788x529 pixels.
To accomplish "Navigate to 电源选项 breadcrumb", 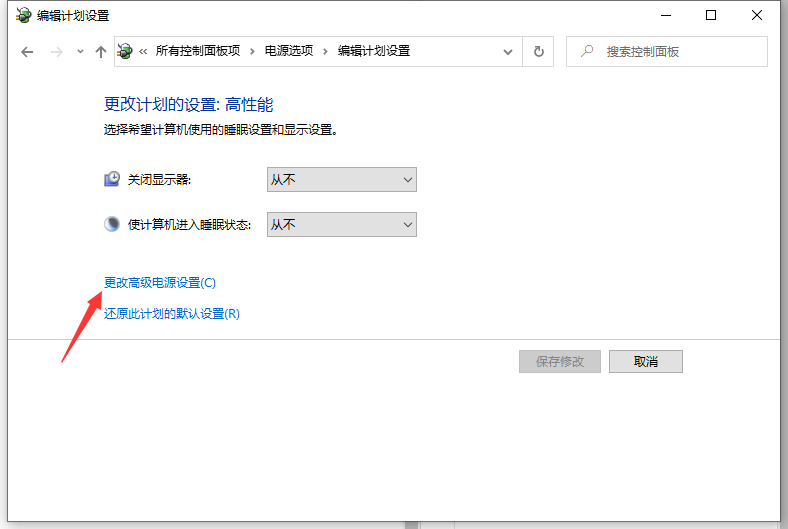I will [x=288, y=51].
